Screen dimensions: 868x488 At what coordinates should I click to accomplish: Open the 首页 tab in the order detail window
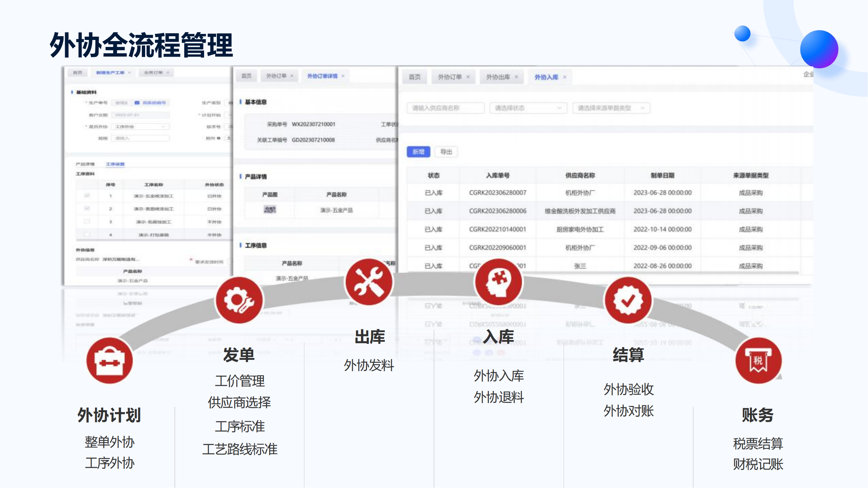246,76
